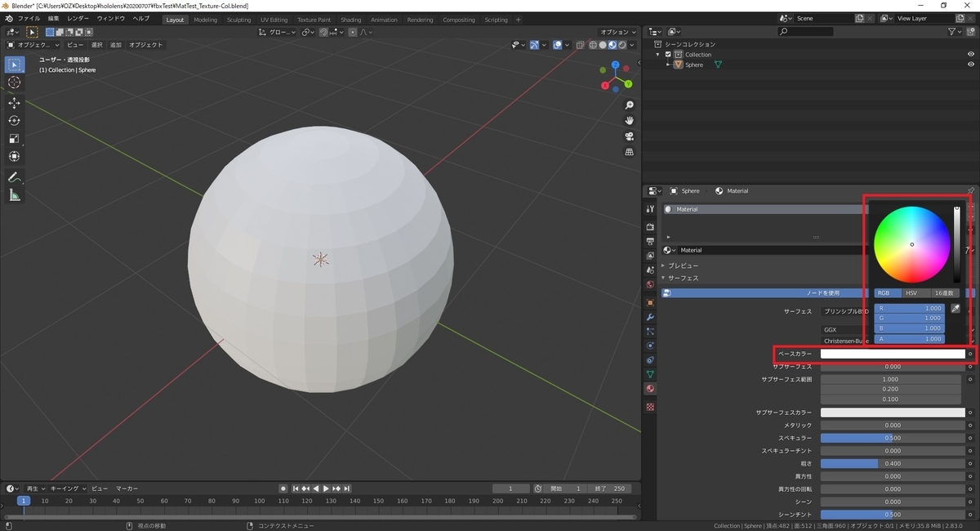Image resolution: width=980 pixels, height=531 pixels.
Task: Select the Rotate tool
Action: tap(14, 121)
